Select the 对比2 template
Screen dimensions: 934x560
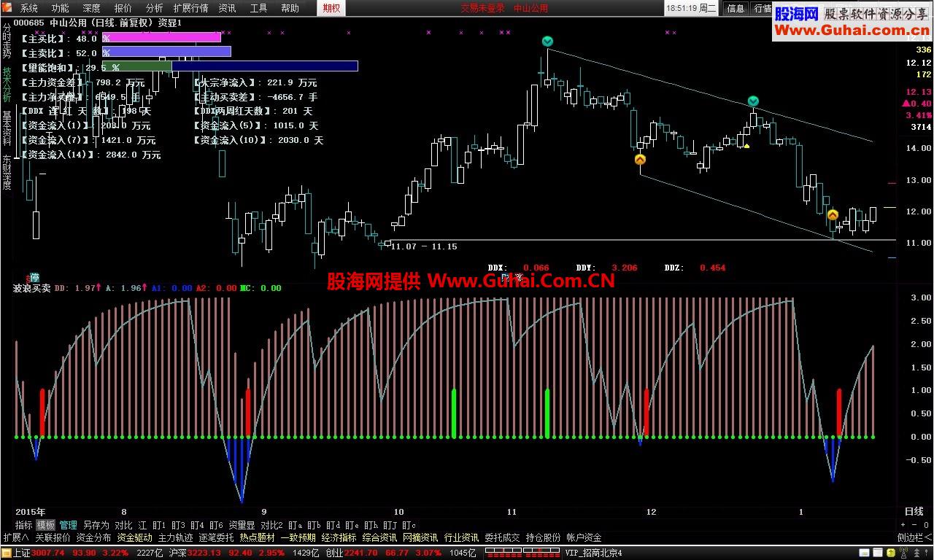click(x=271, y=525)
